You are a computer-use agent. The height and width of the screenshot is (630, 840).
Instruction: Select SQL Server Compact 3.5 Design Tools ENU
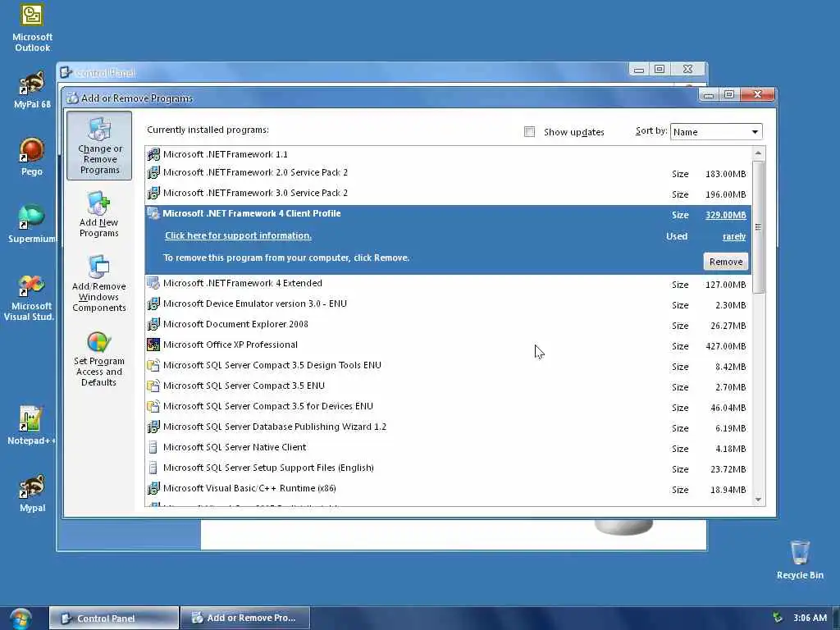(448, 366)
